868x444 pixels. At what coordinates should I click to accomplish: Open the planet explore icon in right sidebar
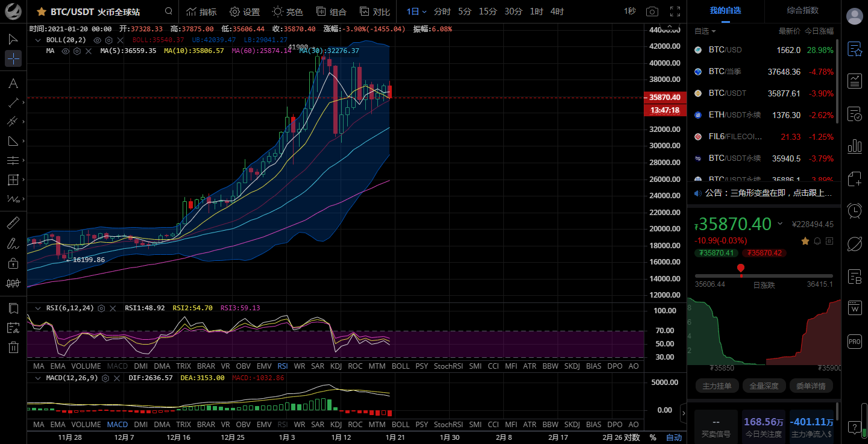(x=855, y=243)
